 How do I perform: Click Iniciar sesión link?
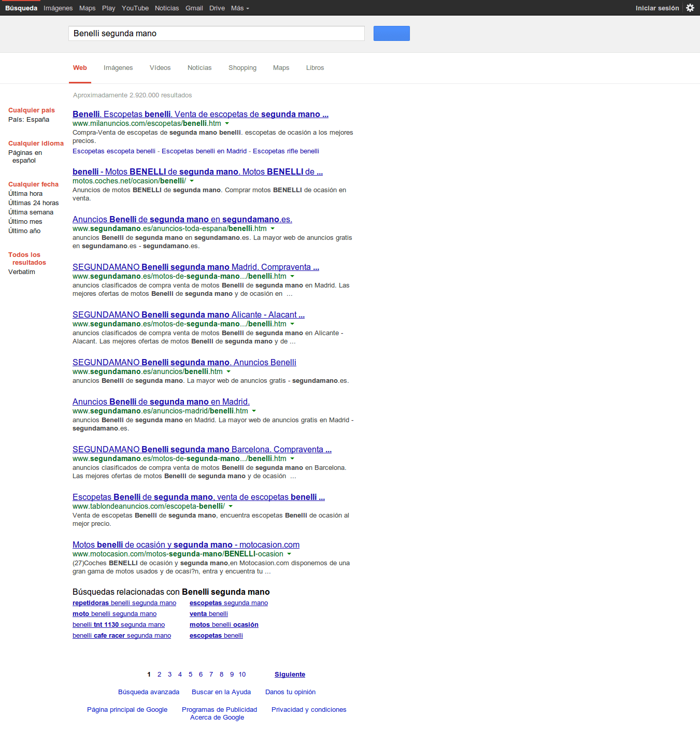[x=658, y=8]
